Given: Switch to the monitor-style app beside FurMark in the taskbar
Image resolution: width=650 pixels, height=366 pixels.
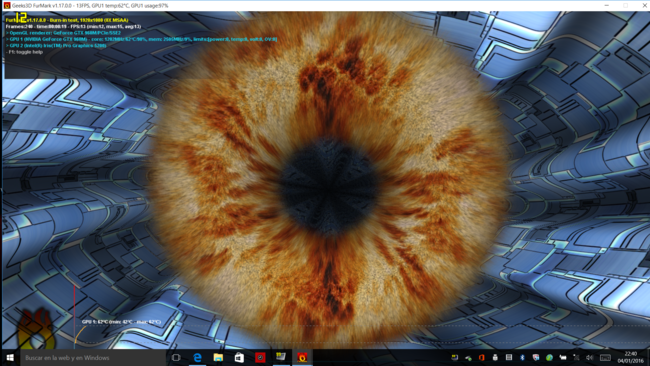Looking at the screenshot, I should 281,356.
